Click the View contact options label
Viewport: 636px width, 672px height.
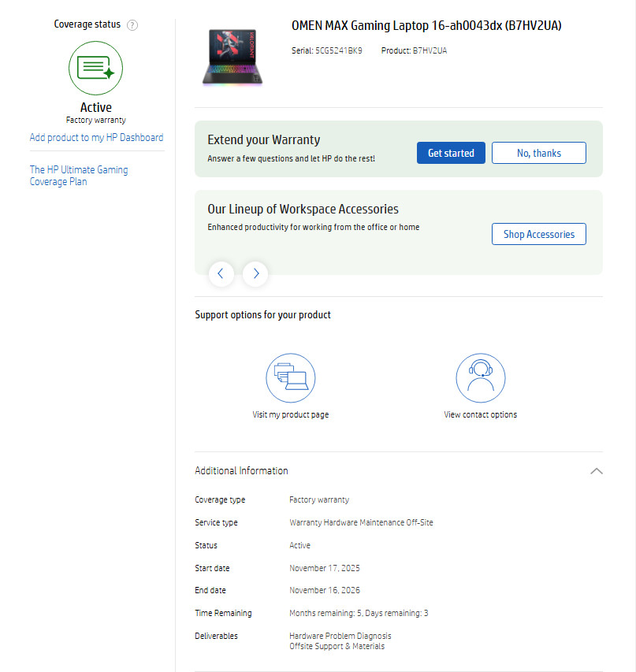pos(480,414)
